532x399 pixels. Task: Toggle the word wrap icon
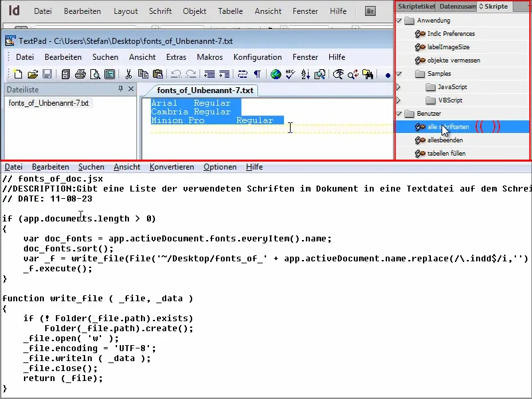242,74
